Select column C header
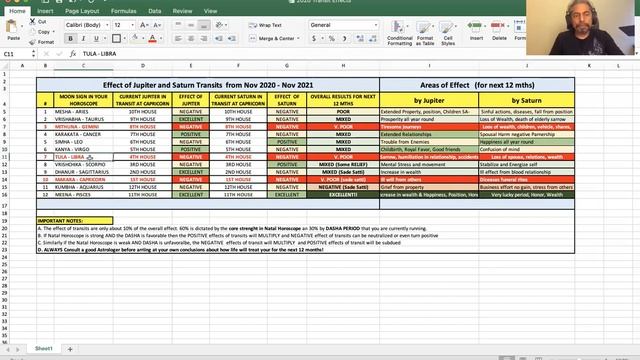This screenshot has height=360, width=640. 83,66
